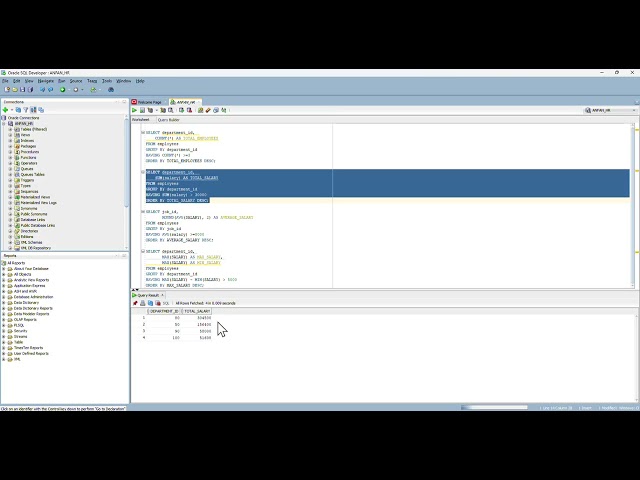Viewport: 640px width, 480px height.
Task: Select the Synonyms tree item
Action: tap(29, 209)
